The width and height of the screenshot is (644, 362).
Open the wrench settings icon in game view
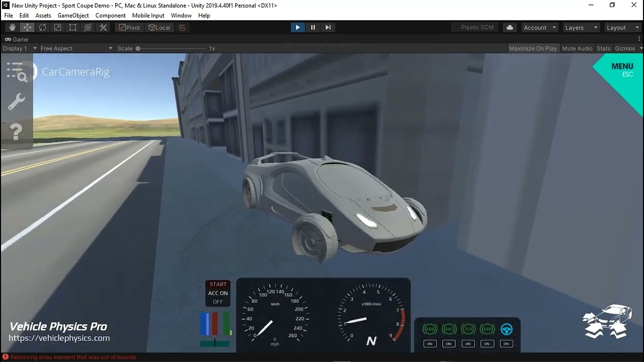[x=16, y=102]
